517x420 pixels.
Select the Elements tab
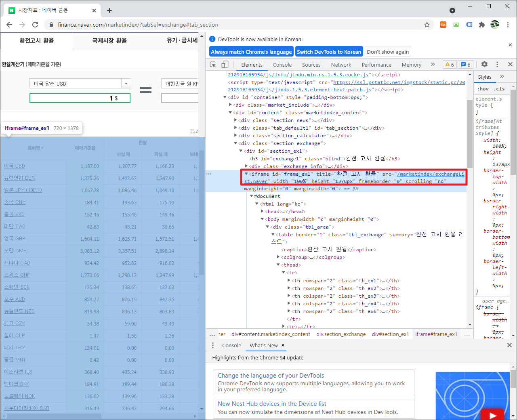[252, 65]
